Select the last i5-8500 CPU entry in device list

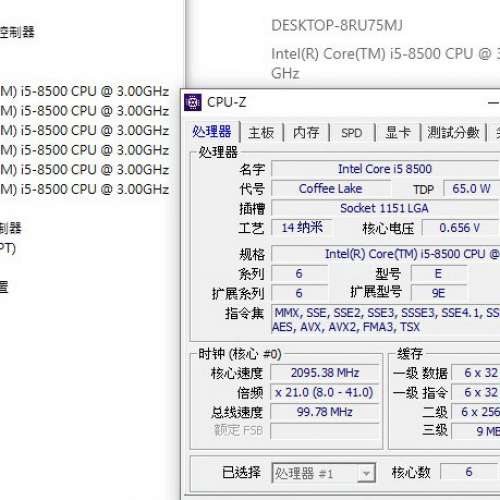(x=84, y=189)
